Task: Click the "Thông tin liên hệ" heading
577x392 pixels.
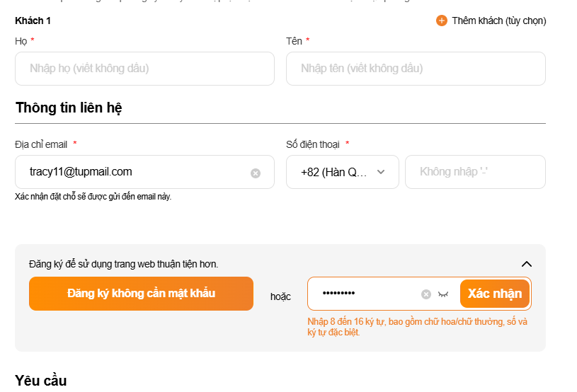Action: coord(69,108)
